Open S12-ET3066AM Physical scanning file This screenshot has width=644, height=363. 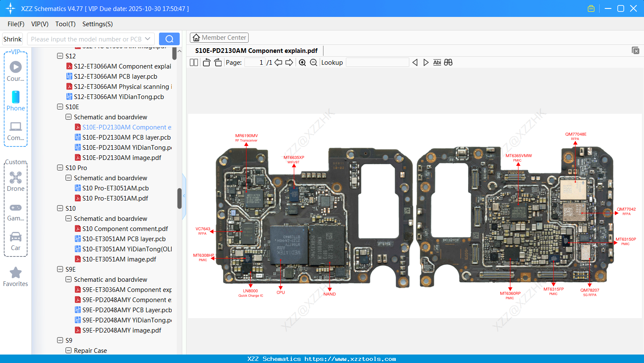coord(123,86)
